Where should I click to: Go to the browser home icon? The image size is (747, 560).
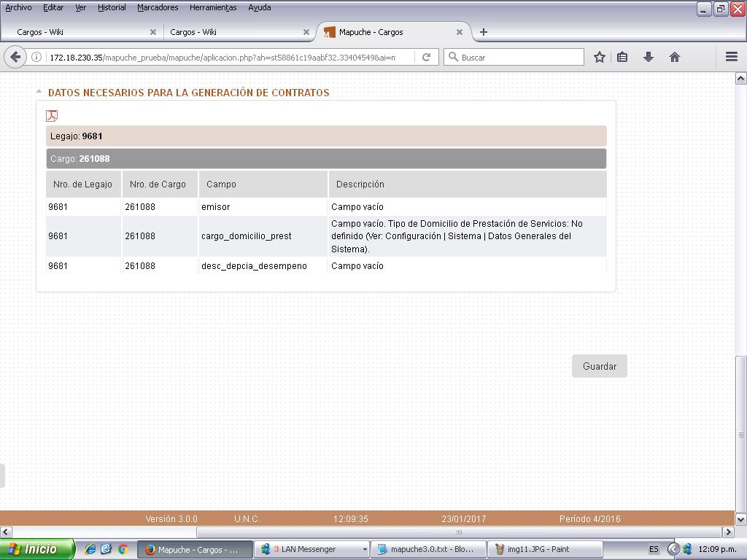(674, 57)
